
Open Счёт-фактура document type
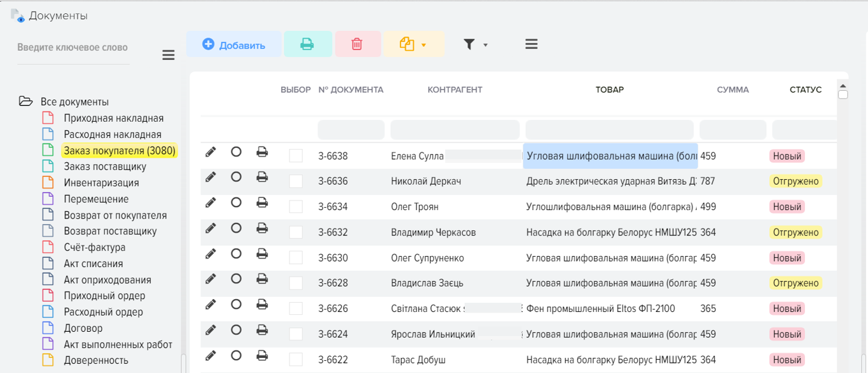click(x=94, y=248)
